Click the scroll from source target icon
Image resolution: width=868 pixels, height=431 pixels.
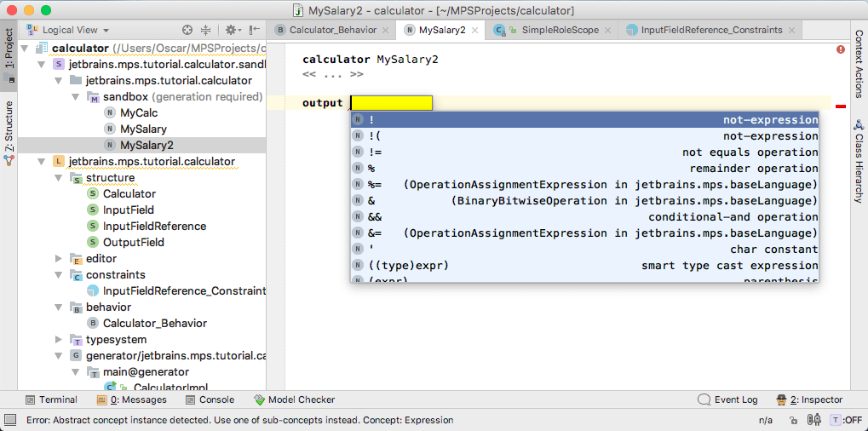coord(188,30)
